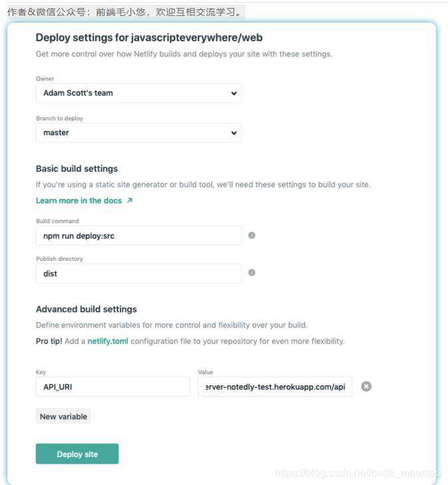This screenshot has height=485, width=448.
Task: Click the Key field containing API_URI
Action: 113,387
